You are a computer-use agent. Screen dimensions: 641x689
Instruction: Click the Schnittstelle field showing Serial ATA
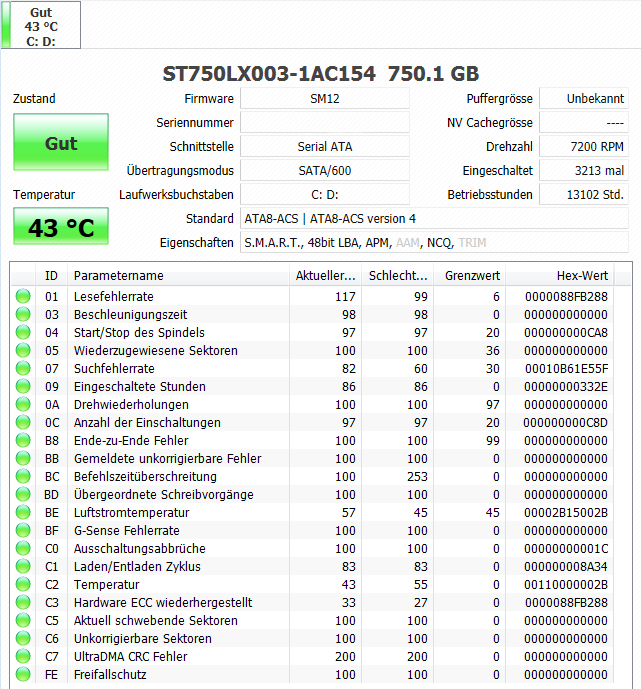coord(325,146)
